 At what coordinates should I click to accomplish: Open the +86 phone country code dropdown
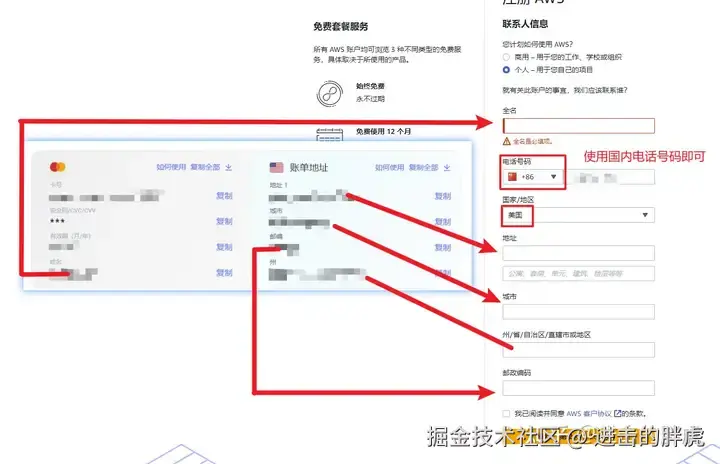coord(533,177)
